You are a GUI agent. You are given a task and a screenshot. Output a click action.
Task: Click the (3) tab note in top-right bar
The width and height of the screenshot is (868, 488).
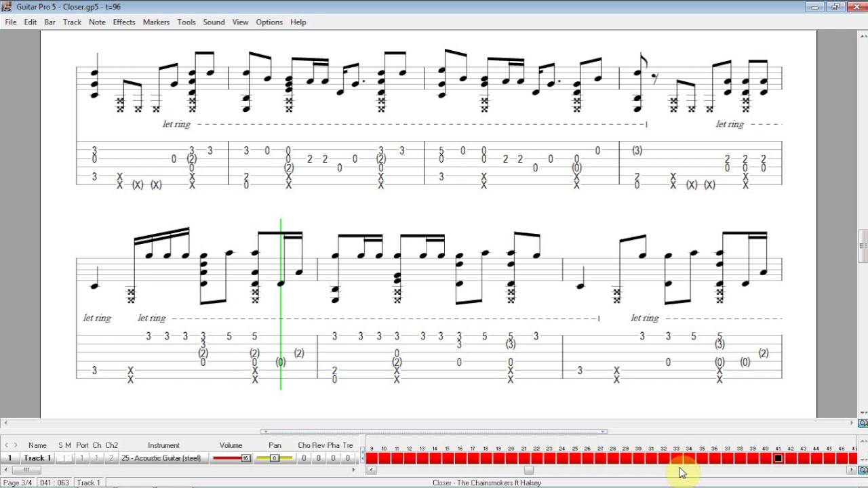click(x=637, y=150)
